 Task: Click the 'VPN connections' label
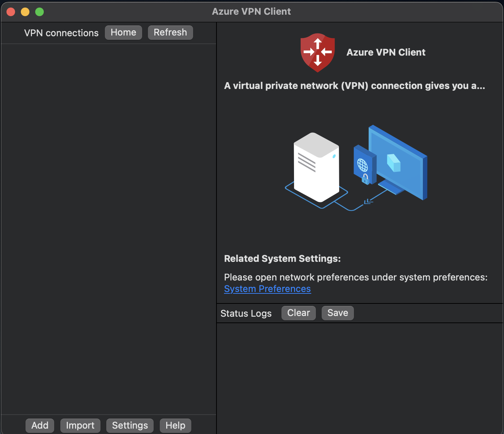click(x=61, y=33)
